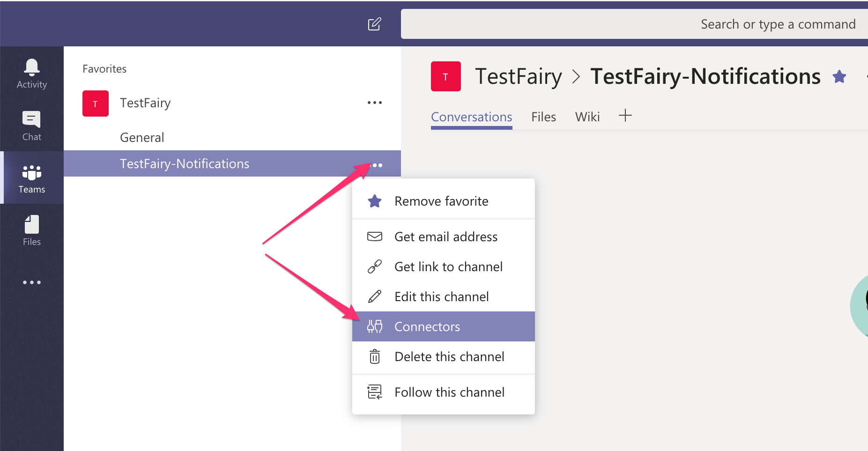Switch to the Files tab
Image resolution: width=868 pixels, height=451 pixels.
coord(543,117)
